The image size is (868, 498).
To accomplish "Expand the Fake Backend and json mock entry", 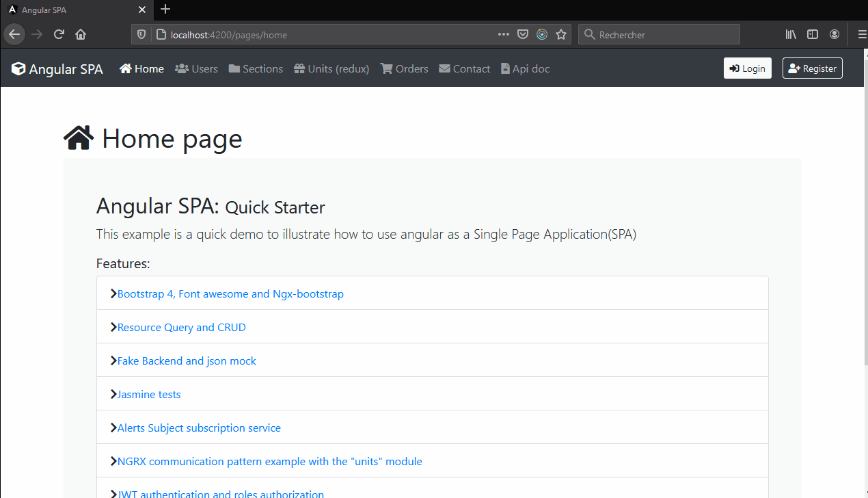I will tap(187, 361).
